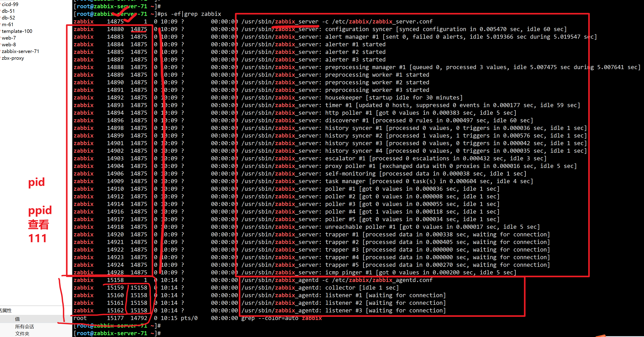
Task: Click the zabbix_server.conf path text
Action: point(382,22)
